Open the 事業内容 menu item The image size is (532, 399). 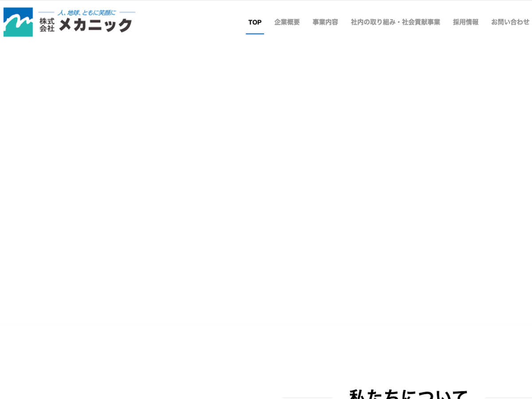pyautogui.click(x=325, y=22)
